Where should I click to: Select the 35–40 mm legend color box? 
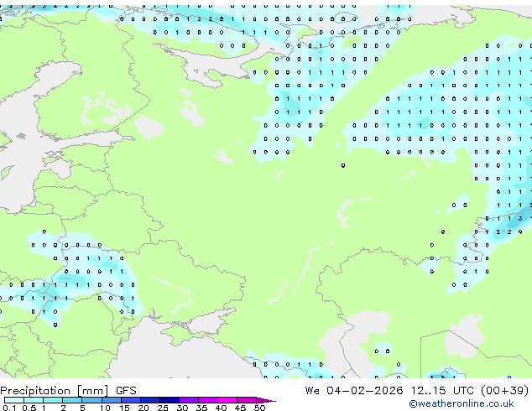point(208,400)
